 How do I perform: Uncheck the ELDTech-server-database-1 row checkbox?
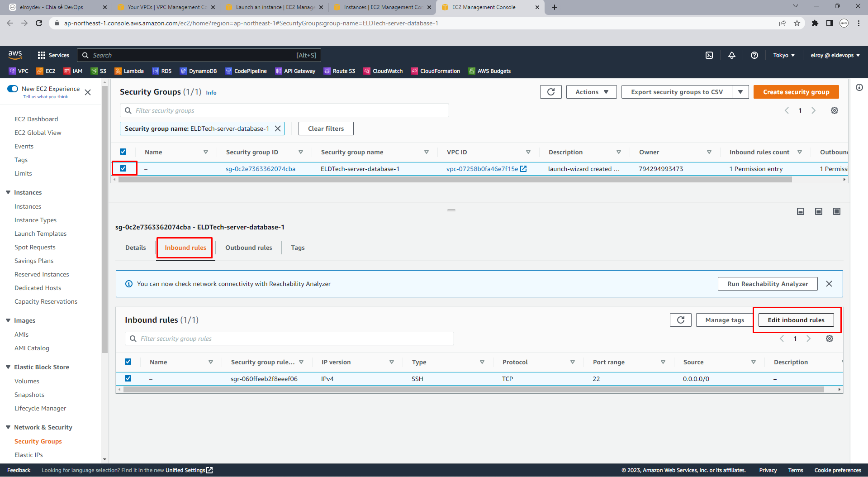tap(123, 168)
